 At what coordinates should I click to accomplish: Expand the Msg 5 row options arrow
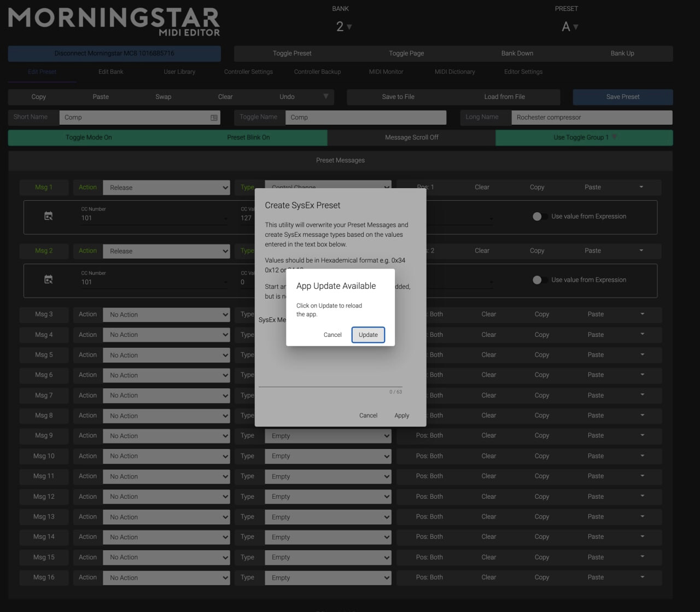[643, 354]
